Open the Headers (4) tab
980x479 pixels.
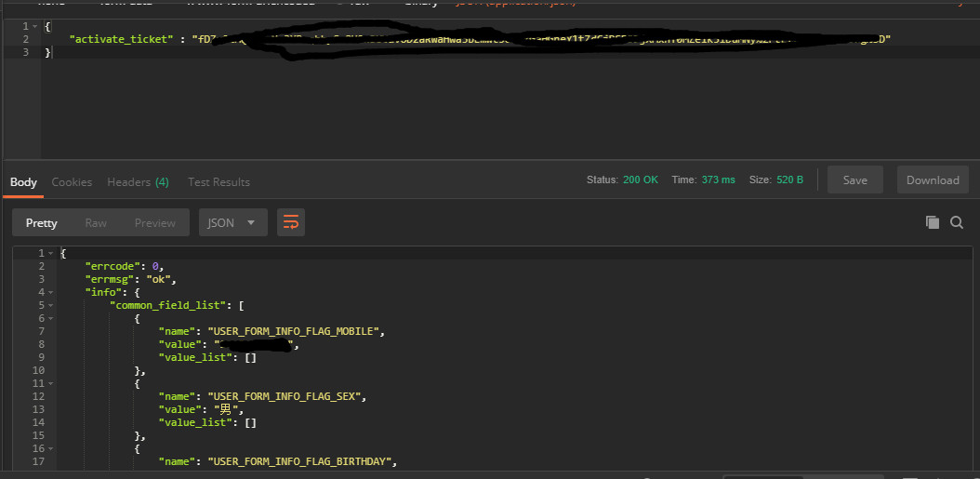click(138, 182)
